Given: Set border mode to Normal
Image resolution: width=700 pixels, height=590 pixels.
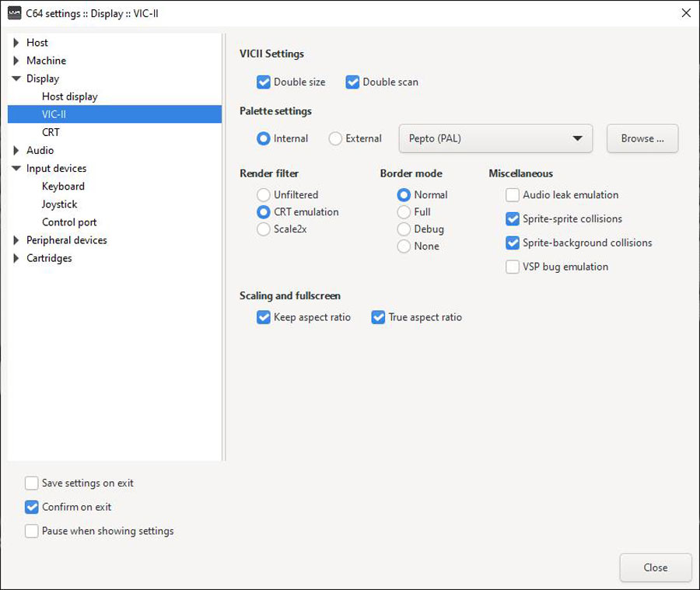Looking at the screenshot, I should coord(404,194).
